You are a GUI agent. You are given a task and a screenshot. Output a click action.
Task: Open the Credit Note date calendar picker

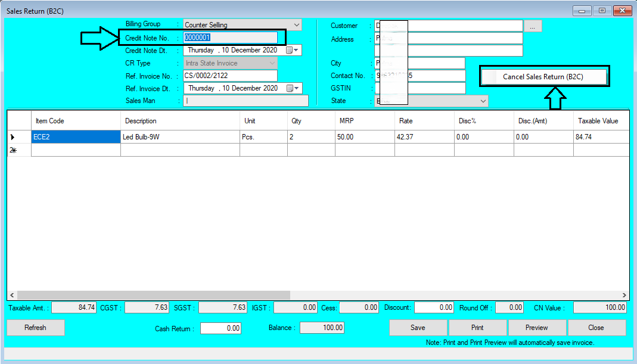coord(297,50)
